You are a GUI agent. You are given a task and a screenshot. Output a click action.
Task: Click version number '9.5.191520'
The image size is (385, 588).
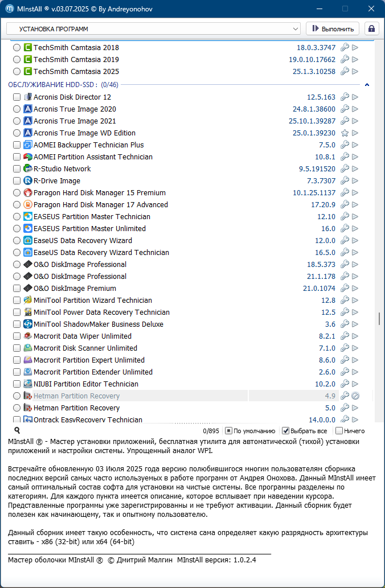click(317, 168)
